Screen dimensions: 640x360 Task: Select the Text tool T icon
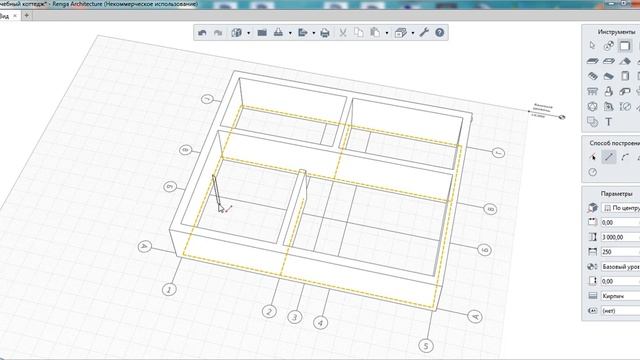pyautogui.click(x=609, y=122)
